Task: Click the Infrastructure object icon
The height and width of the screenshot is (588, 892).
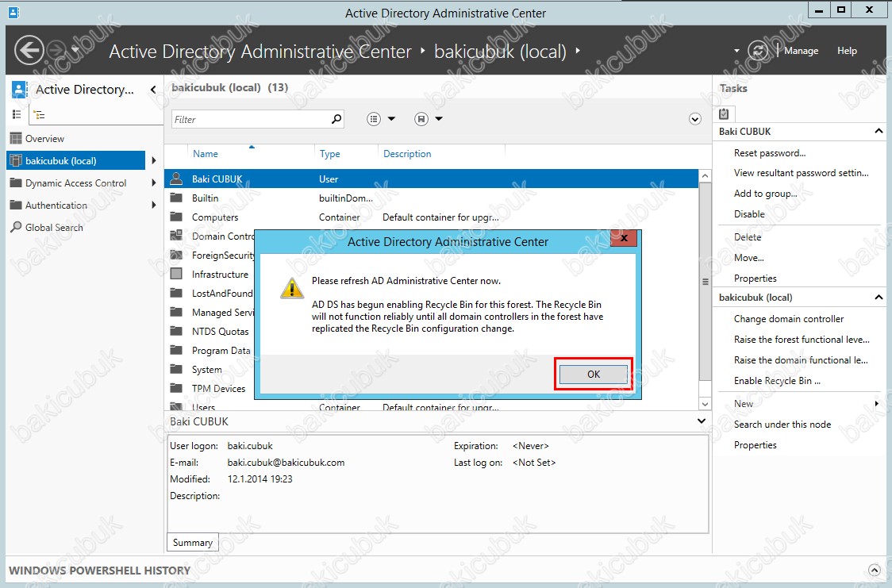Action: 176,274
